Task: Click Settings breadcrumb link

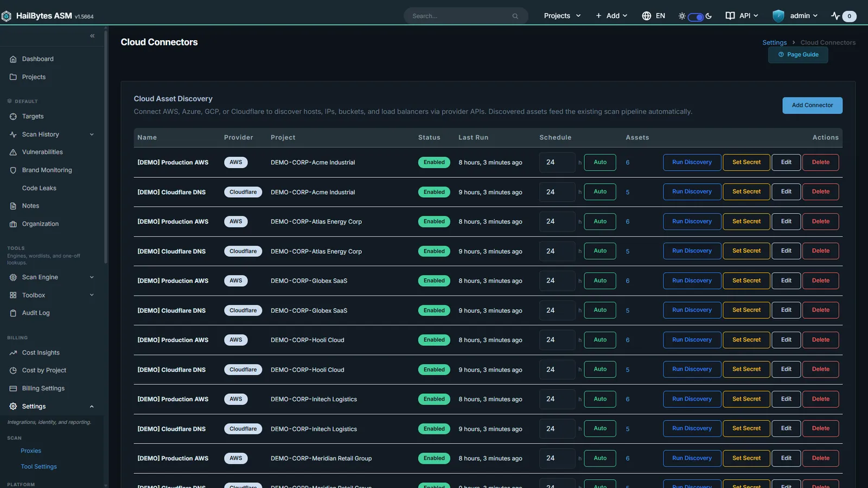Action: click(x=774, y=42)
